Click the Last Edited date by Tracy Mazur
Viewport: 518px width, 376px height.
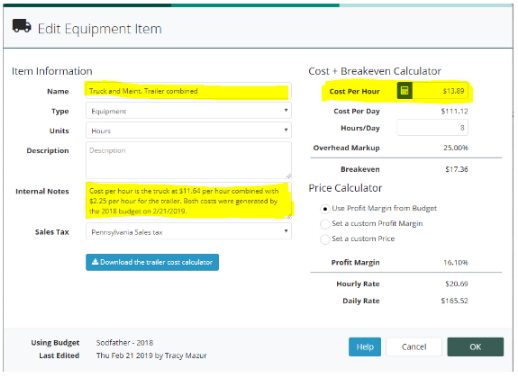151,356
